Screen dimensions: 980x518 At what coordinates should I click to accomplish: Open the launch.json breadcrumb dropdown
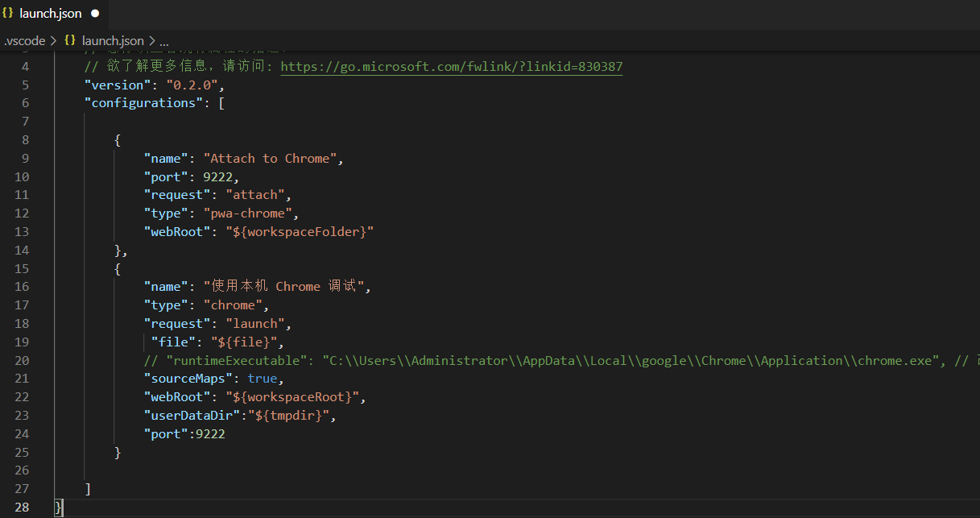pos(112,40)
